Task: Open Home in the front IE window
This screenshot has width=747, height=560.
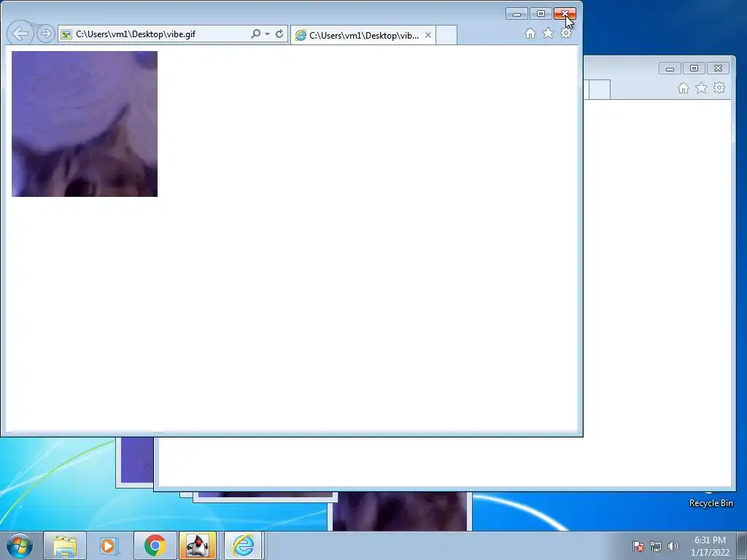Action: [x=530, y=34]
